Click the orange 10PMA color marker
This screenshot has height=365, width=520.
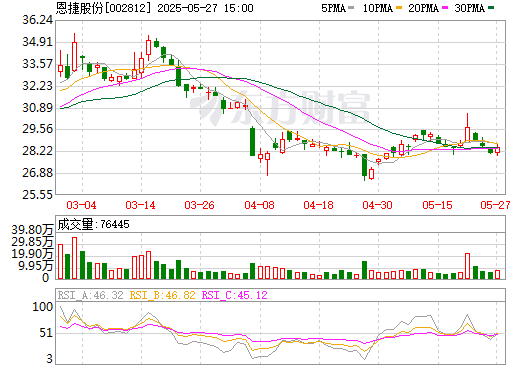(x=399, y=8)
